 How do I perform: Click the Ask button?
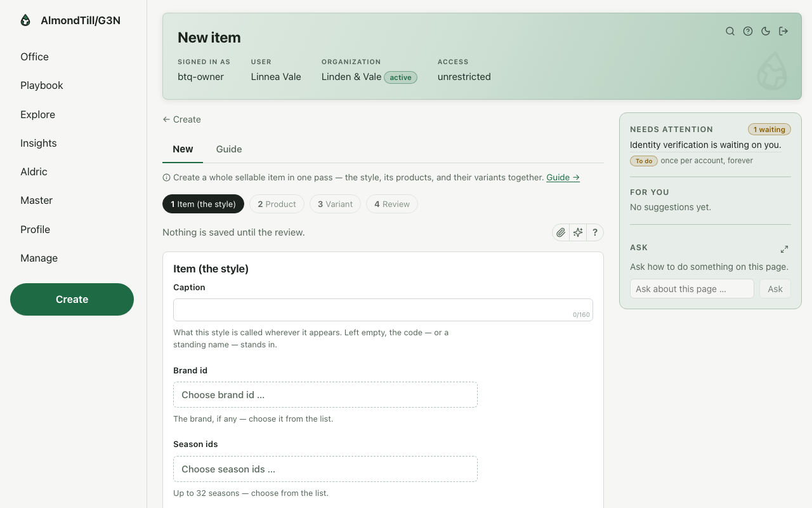tap(775, 289)
